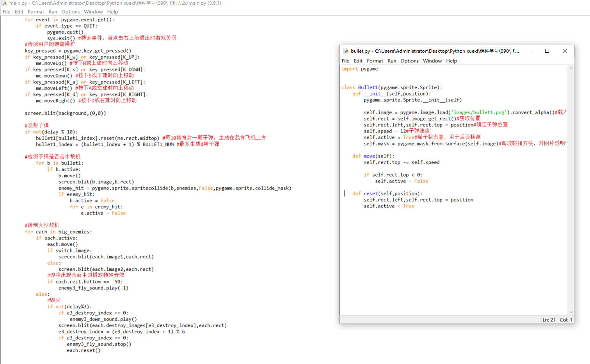Image resolution: width=590 pixels, height=364 pixels.
Task: Click 'sys.exit()' line in main.py
Action: [61, 38]
